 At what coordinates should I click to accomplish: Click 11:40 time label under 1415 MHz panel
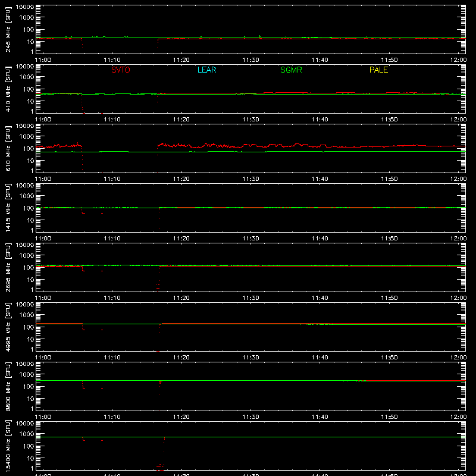320,239
